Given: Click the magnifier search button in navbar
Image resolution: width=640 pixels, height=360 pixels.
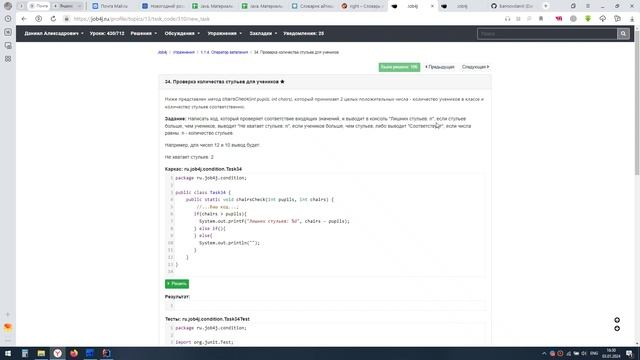Looking at the screenshot, I should [623, 33].
